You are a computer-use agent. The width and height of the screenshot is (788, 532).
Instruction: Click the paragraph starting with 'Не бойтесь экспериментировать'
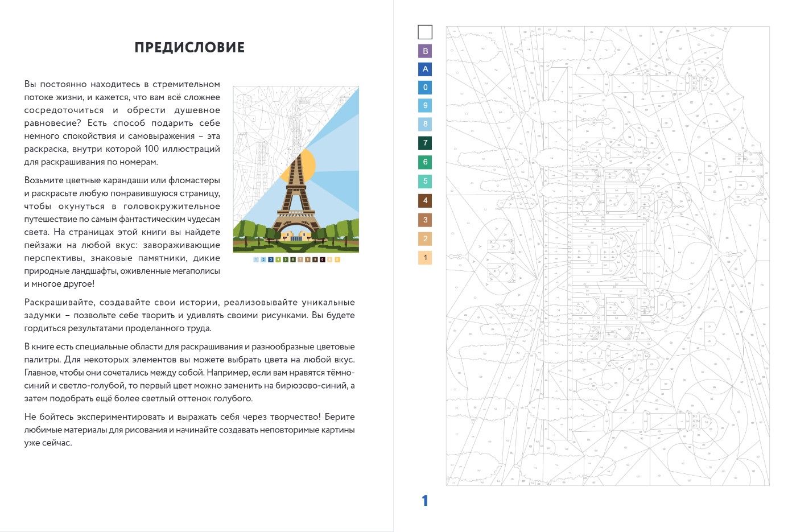click(x=189, y=430)
